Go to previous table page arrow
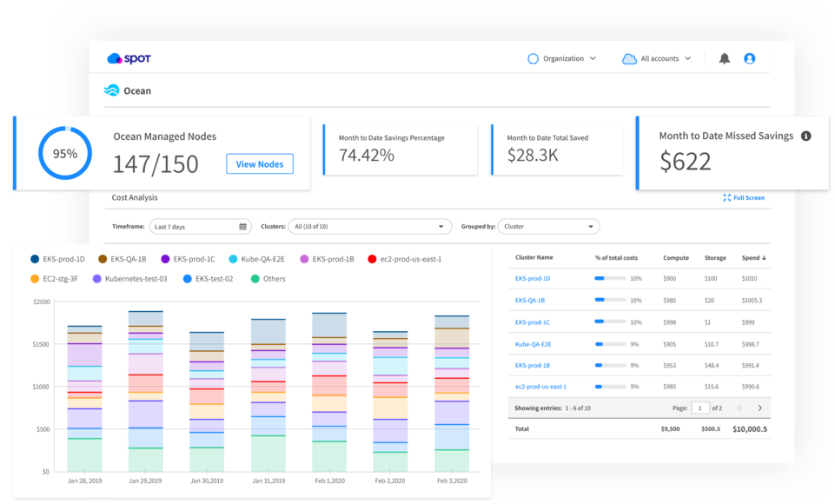 tap(739, 408)
